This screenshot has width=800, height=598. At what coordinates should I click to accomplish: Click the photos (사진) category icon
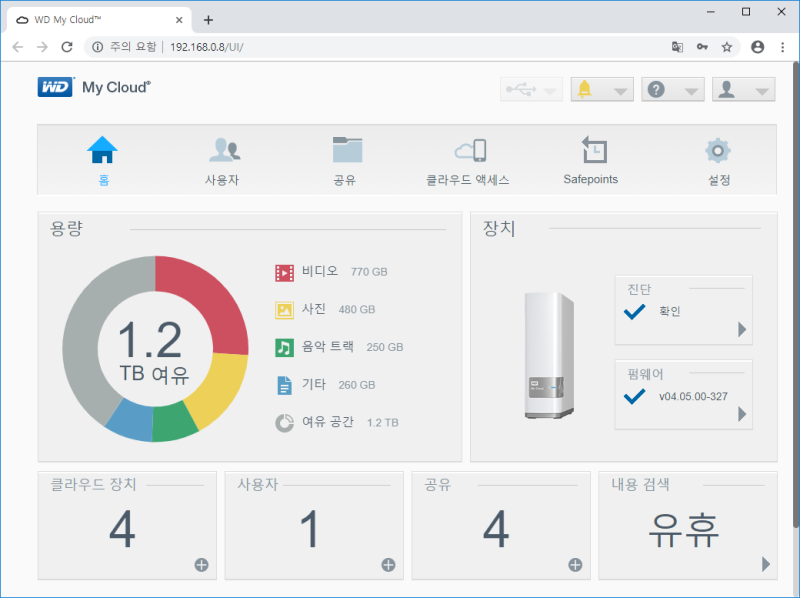(284, 310)
